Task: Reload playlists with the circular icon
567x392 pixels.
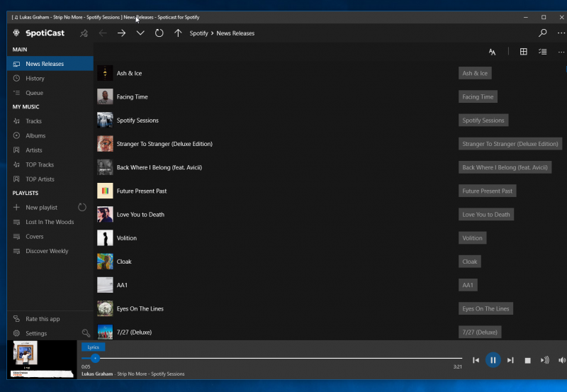Action: pyautogui.click(x=82, y=207)
